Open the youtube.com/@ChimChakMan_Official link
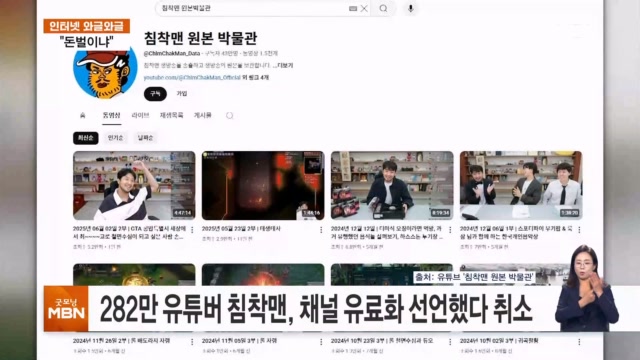The width and height of the screenshot is (640, 360). (192, 78)
